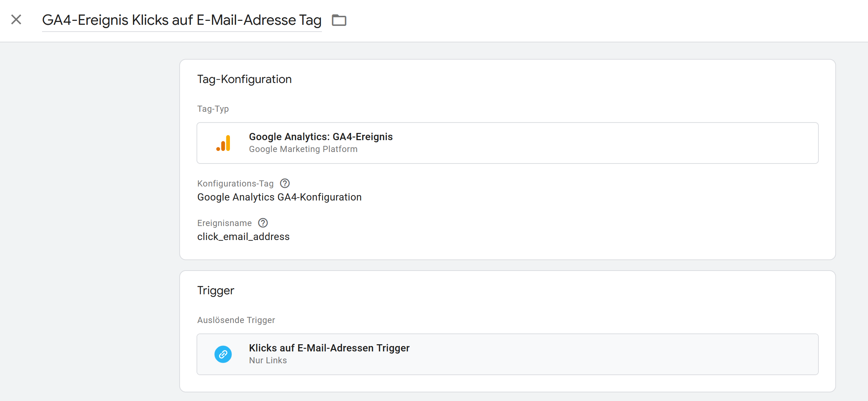
Task: Open help icon beside Ereignisname
Action: (x=263, y=223)
